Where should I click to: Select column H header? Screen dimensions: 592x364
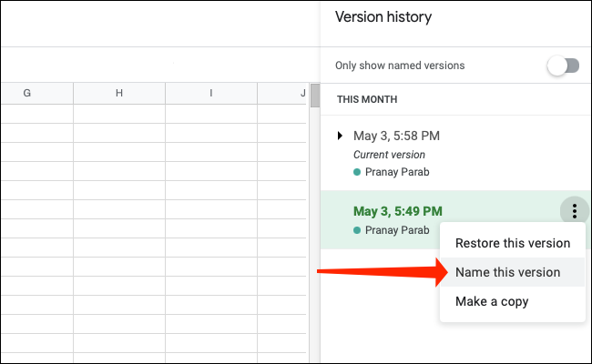[119, 94]
